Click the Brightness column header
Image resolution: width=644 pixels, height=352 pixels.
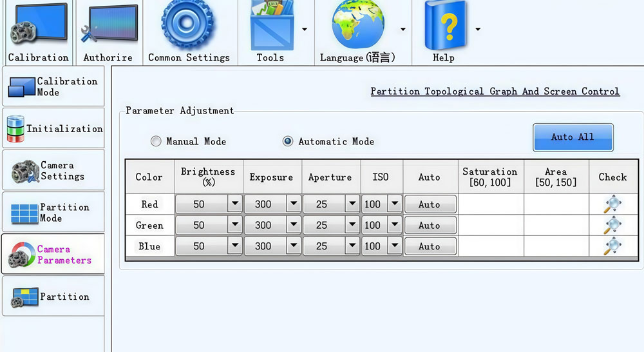click(209, 177)
